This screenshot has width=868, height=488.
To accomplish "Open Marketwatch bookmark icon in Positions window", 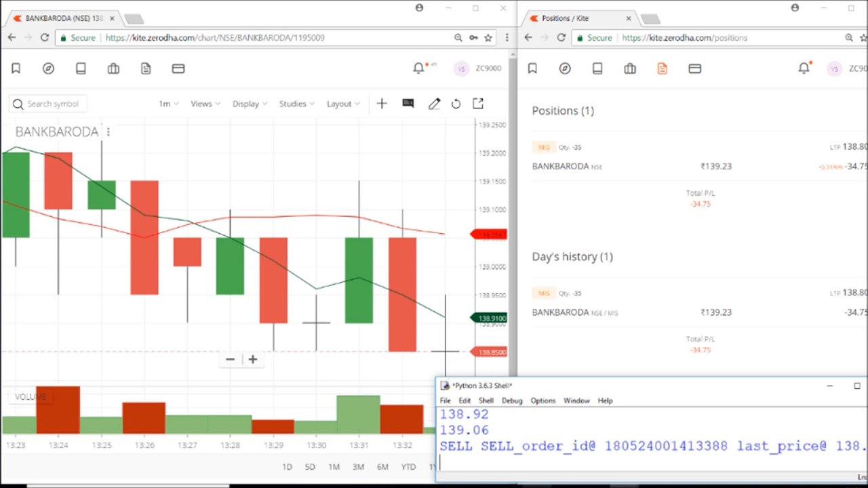I will 532,68.
